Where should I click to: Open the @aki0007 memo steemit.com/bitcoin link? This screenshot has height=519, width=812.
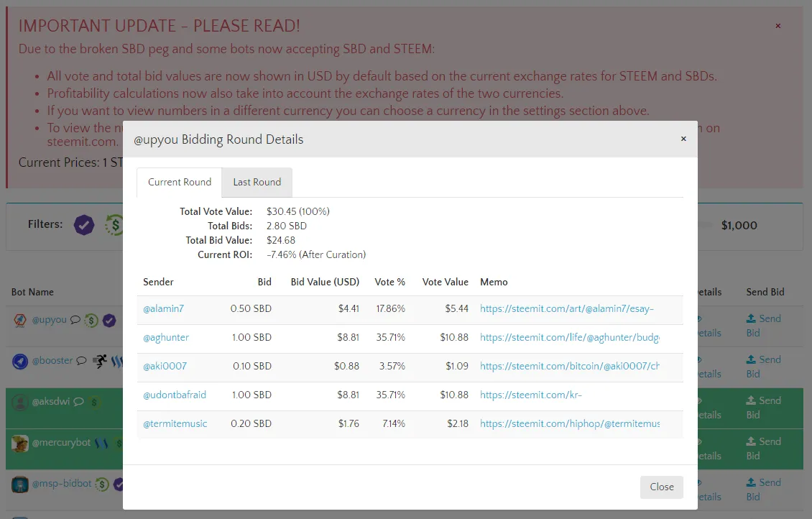570,366
